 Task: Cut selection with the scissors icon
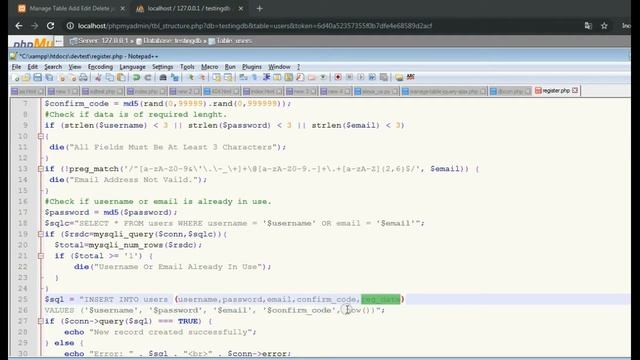tap(98, 77)
